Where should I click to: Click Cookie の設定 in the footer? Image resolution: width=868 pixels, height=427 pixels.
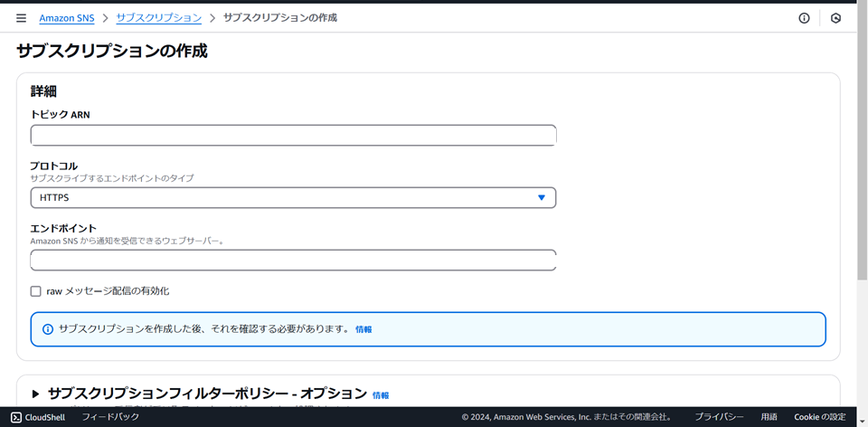tap(820, 417)
